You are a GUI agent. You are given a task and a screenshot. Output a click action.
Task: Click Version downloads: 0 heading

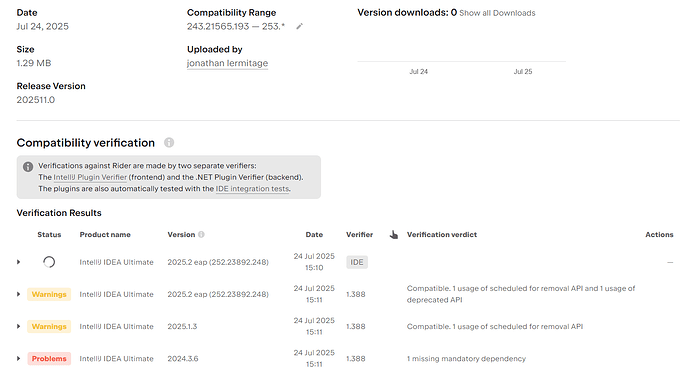coord(407,13)
